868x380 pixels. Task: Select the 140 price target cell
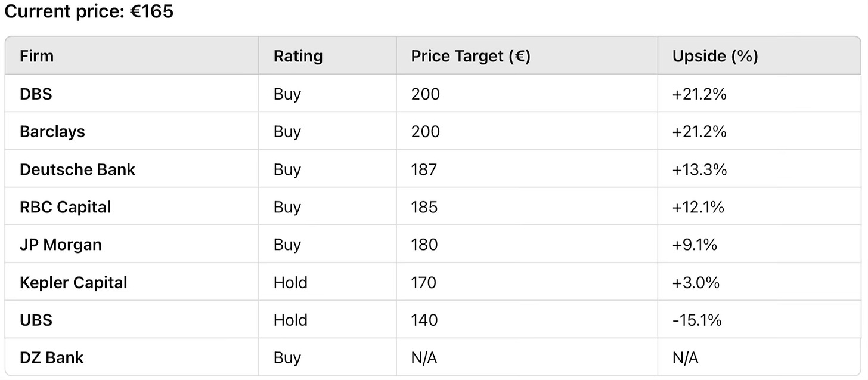pos(424,320)
